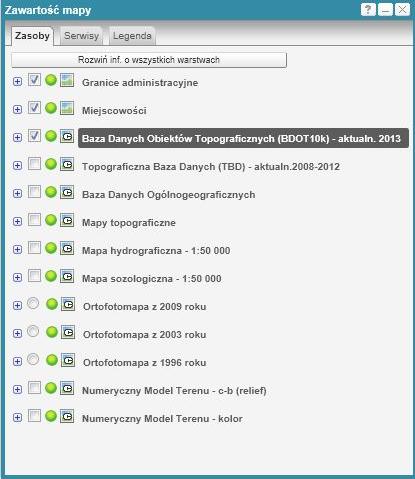Enable the Baza Danych Ogólnogeograficznych checkbox

[34, 192]
